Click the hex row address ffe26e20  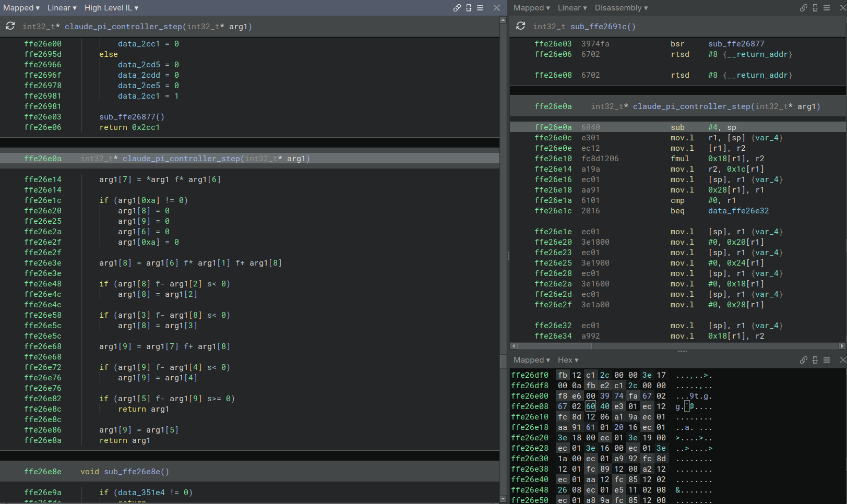pyautogui.click(x=530, y=438)
